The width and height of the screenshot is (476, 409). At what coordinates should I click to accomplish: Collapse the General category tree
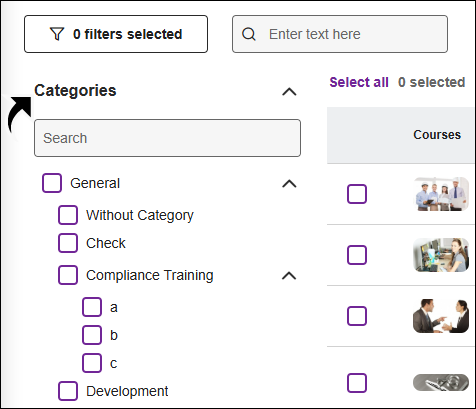[289, 184]
